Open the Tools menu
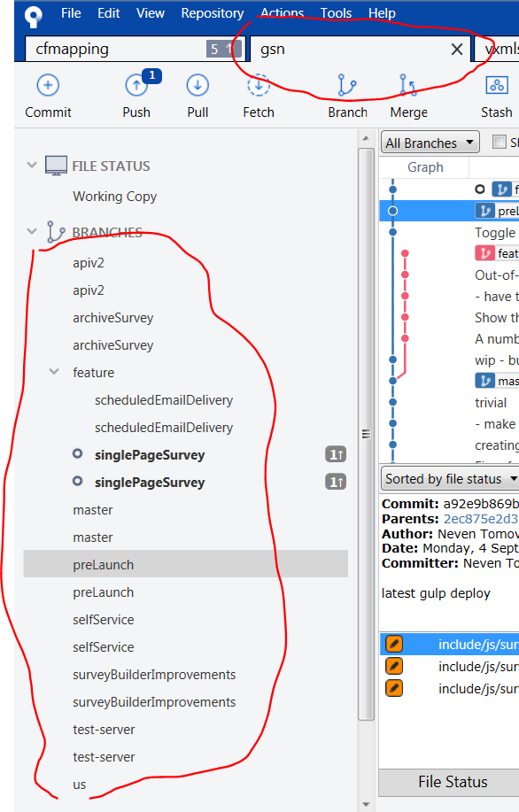The image size is (519, 812). tap(336, 13)
